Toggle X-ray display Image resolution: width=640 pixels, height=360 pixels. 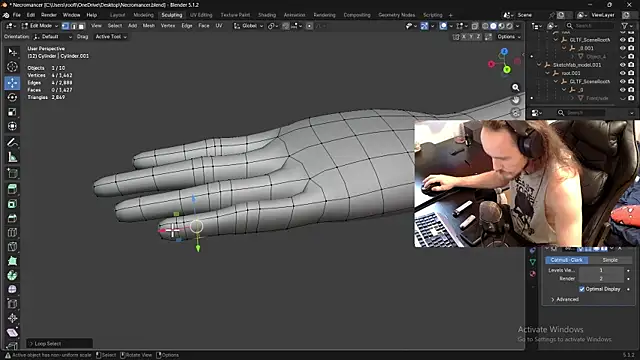pos(475,26)
